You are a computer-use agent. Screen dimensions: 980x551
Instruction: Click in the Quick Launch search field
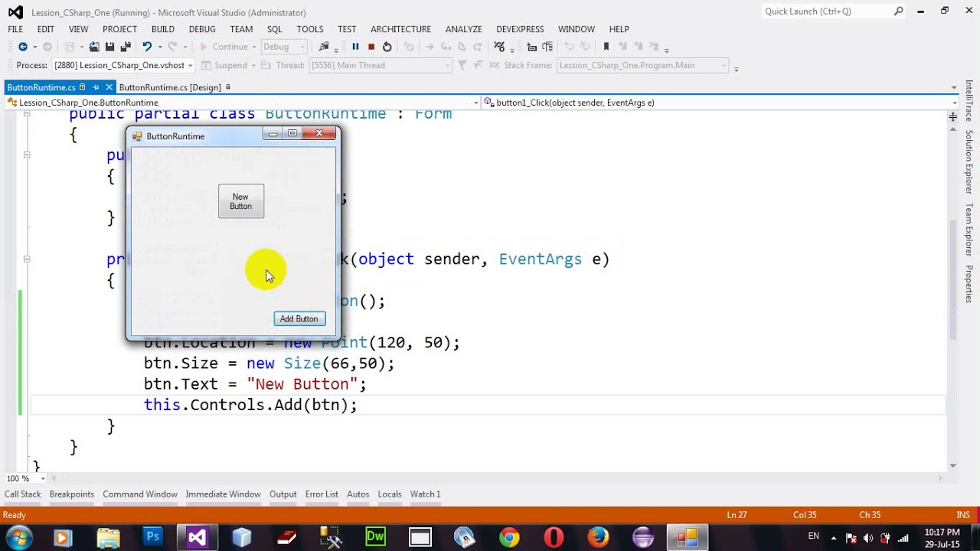click(x=826, y=11)
